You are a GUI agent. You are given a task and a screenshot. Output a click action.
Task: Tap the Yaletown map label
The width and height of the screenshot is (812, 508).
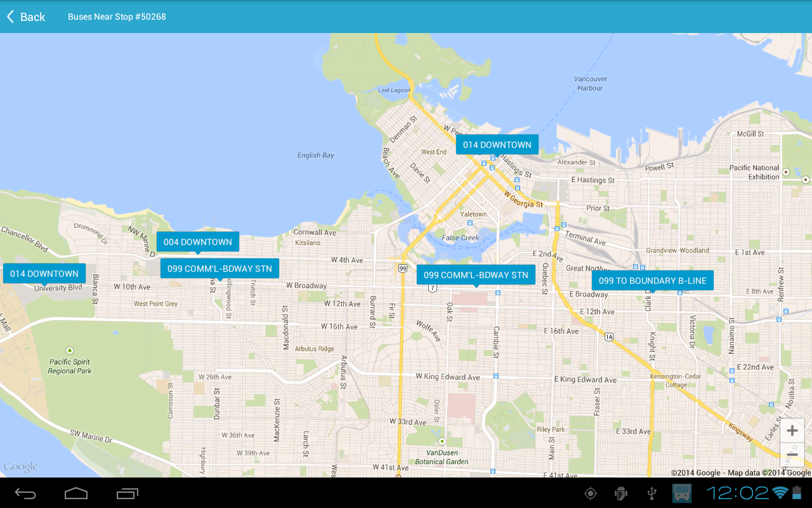[473, 214]
